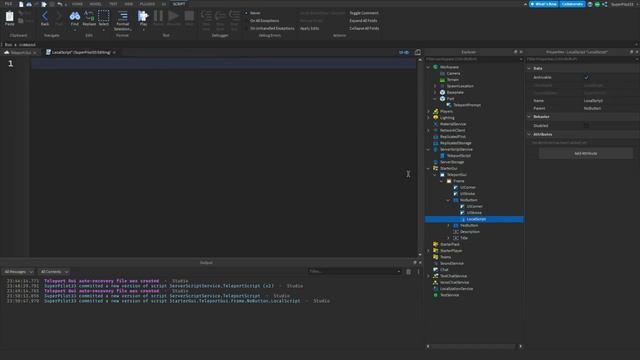The height and width of the screenshot is (360, 640).
Task: Click the StarterGui folder icon
Action: coord(436,168)
